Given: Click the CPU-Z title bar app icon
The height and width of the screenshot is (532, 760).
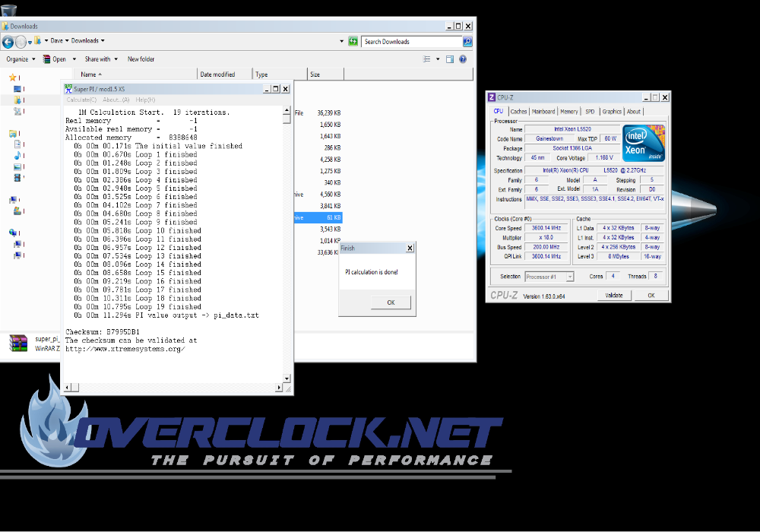Looking at the screenshot, I should [492, 97].
